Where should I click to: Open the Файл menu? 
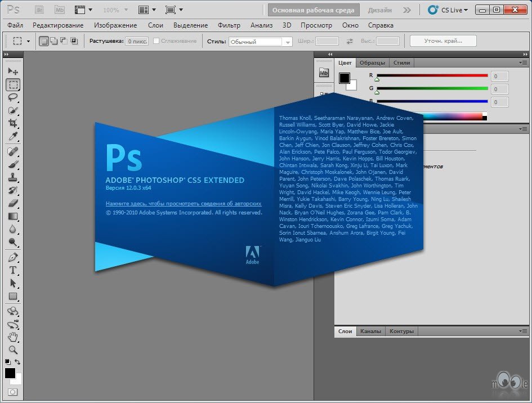15,25
